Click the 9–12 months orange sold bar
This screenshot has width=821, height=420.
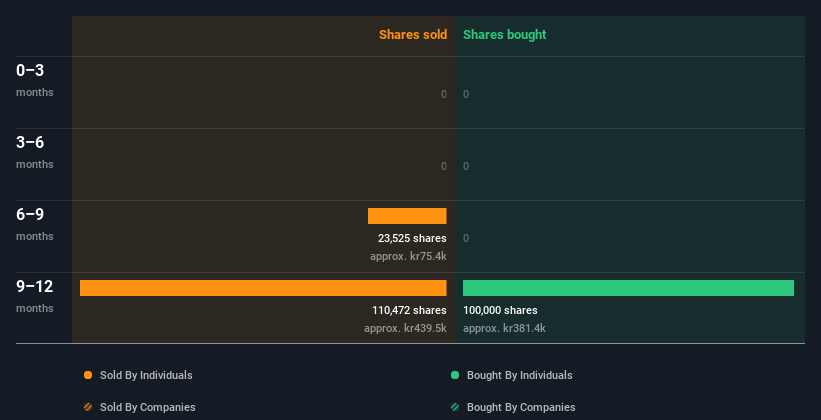(263, 288)
